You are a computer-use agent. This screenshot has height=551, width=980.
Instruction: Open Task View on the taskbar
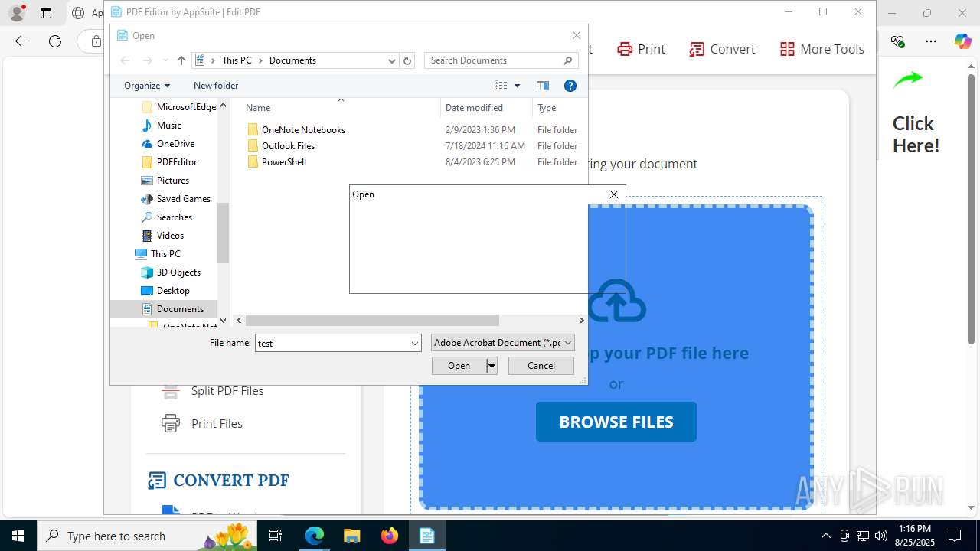[x=276, y=536]
